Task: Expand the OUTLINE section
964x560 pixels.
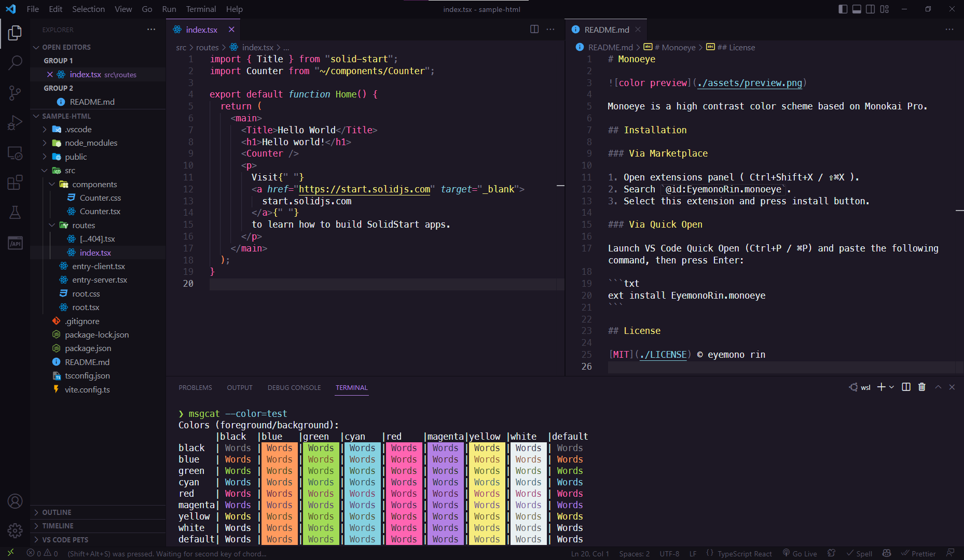Action: click(98, 512)
